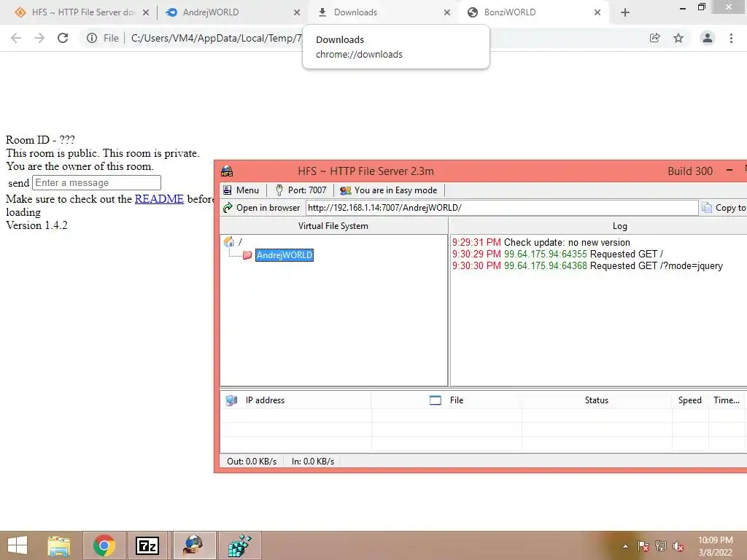The width and height of the screenshot is (747, 560).
Task: Open the HFS taskbar icon
Action: pyautogui.click(x=194, y=545)
